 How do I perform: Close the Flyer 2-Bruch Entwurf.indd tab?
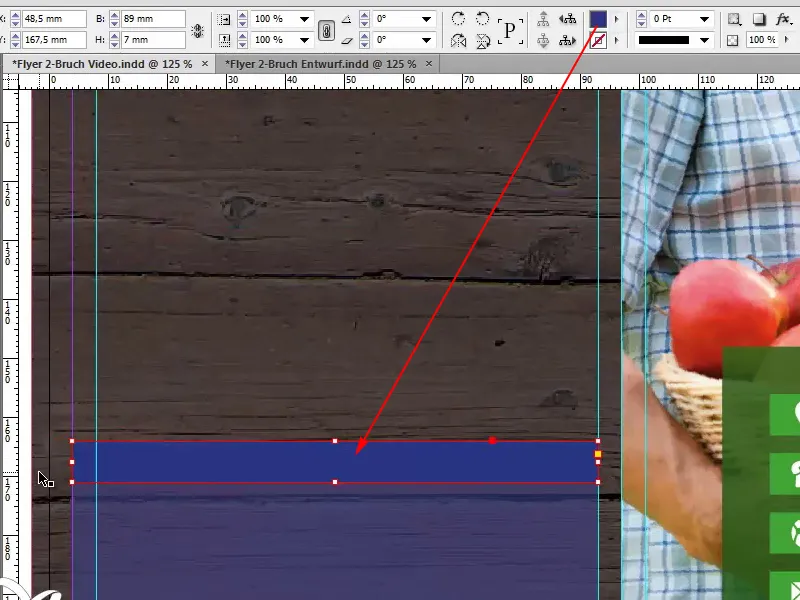429,64
